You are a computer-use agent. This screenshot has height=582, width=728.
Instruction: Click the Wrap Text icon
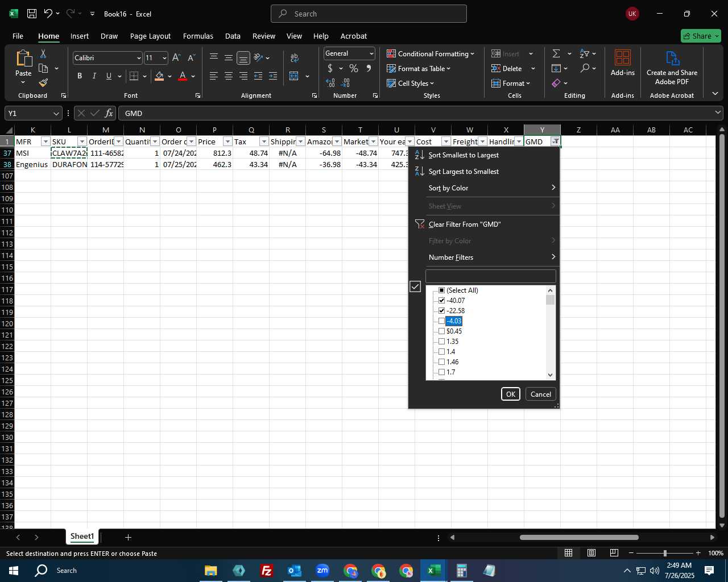[x=295, y=57]
